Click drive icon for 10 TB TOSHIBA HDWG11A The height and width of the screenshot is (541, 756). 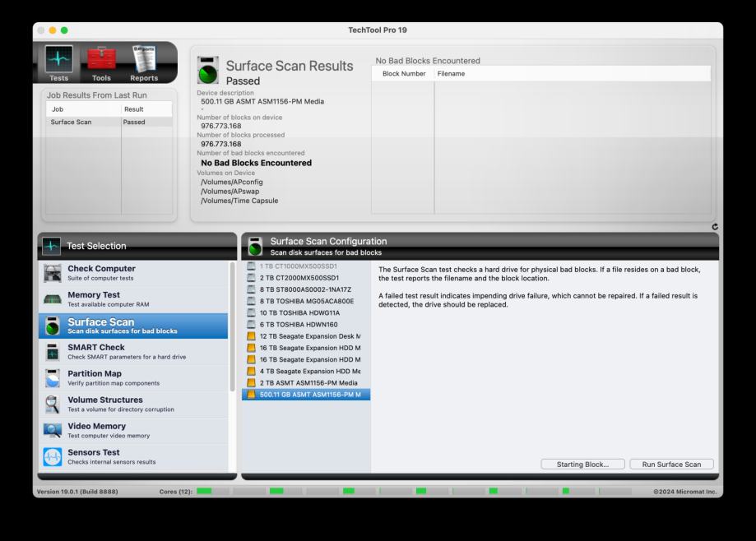(251, 312)
